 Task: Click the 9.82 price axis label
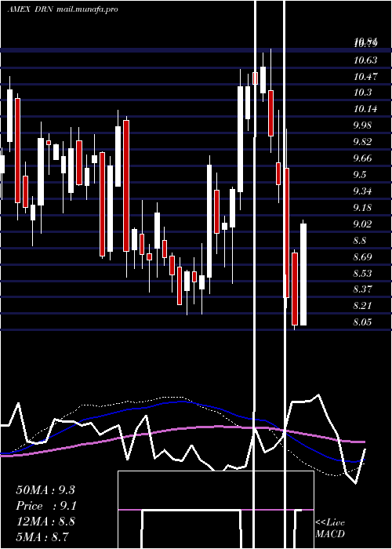coord(364,142)
